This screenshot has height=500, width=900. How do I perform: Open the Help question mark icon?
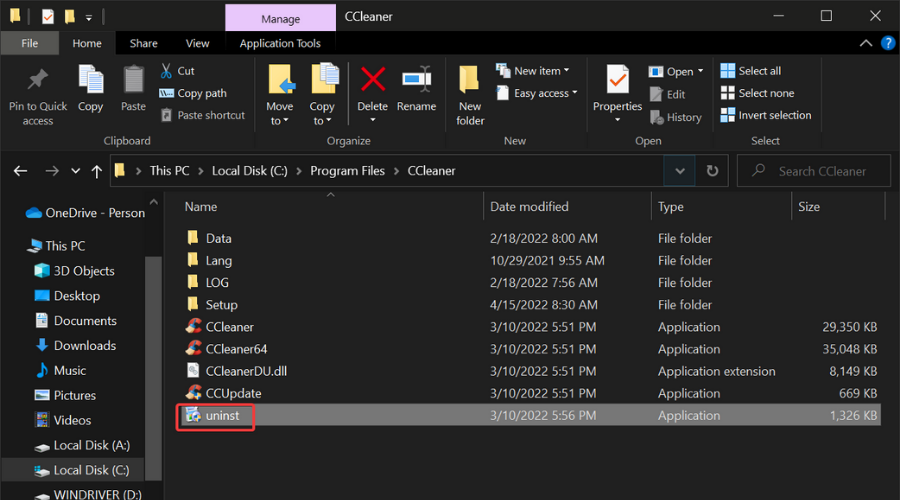coord(888,43)
